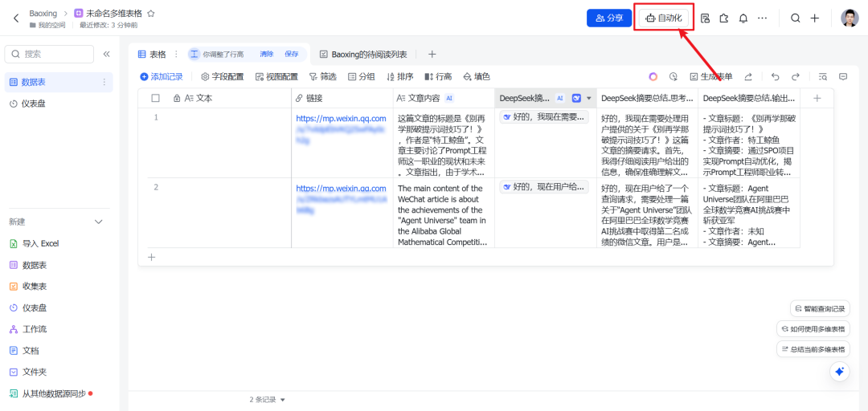This screenshot has height=411, width=868.
Task: Click 清除 to discard row-height change
Action: tap(266, 54)
